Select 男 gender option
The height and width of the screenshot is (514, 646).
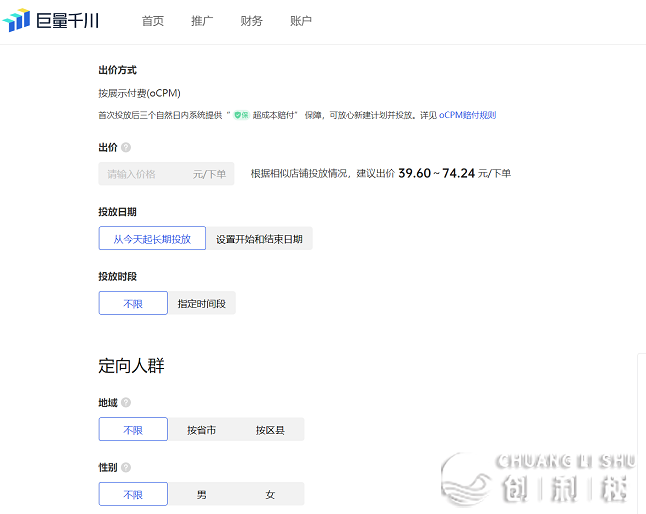pos(201,495)
